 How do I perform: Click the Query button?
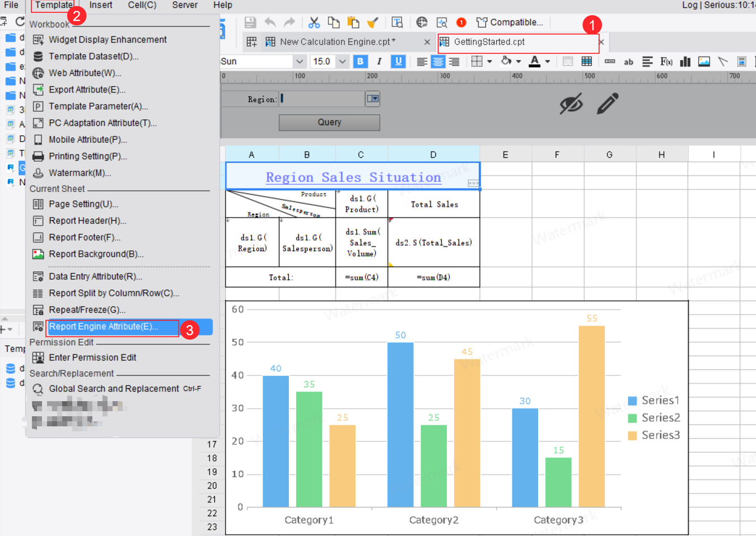pyautogui.click(x=329, y=123)
